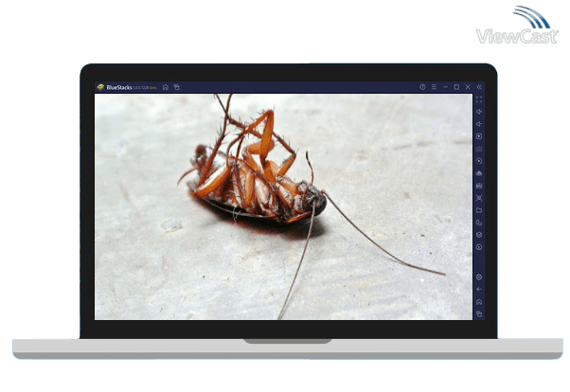The width and height of the screenshot is (570, 392).
Task: Click the square play icon in sidebar
Action: 479,136
